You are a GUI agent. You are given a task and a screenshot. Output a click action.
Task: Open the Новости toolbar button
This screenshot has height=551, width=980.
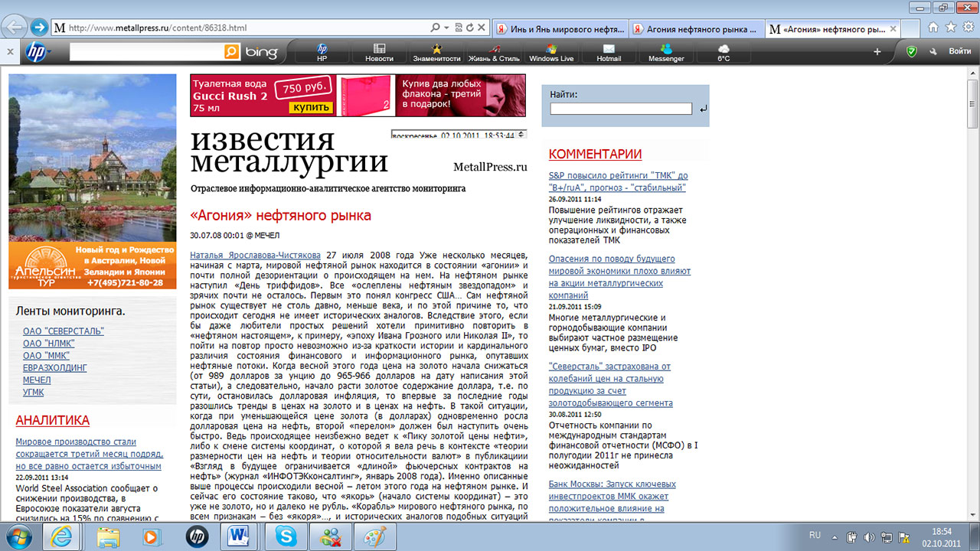[379, 52]
